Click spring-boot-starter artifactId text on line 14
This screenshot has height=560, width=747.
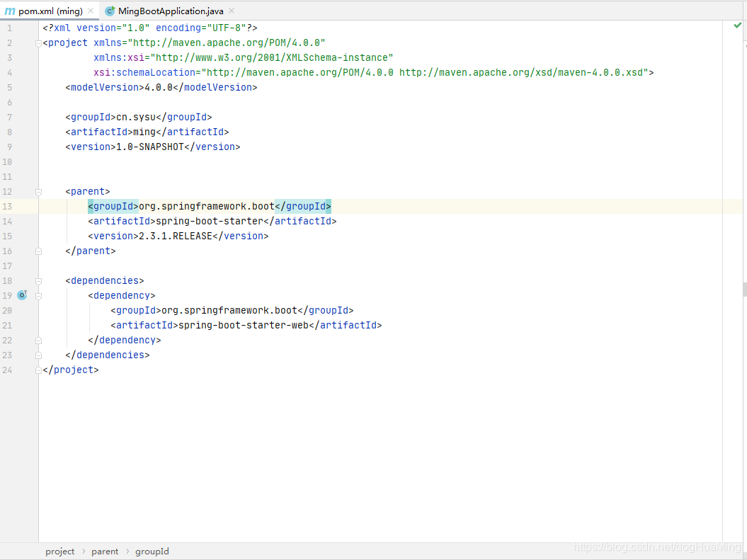point(210,221)
